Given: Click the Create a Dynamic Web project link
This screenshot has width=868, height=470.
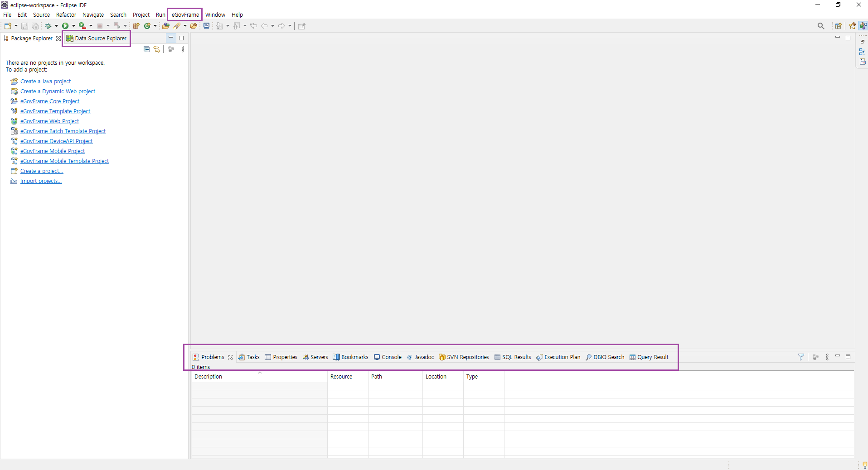Looking at the screenshot, I should 58,91.
